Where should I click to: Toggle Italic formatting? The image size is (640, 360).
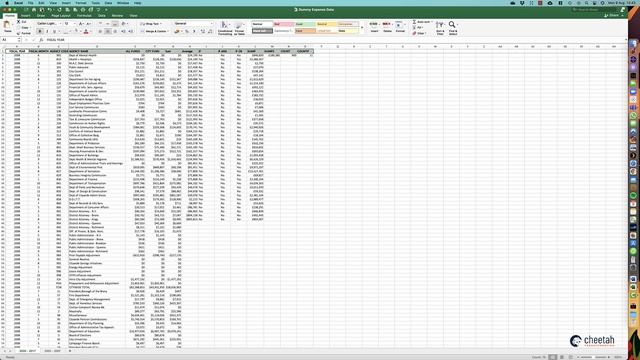coord(47,31)
